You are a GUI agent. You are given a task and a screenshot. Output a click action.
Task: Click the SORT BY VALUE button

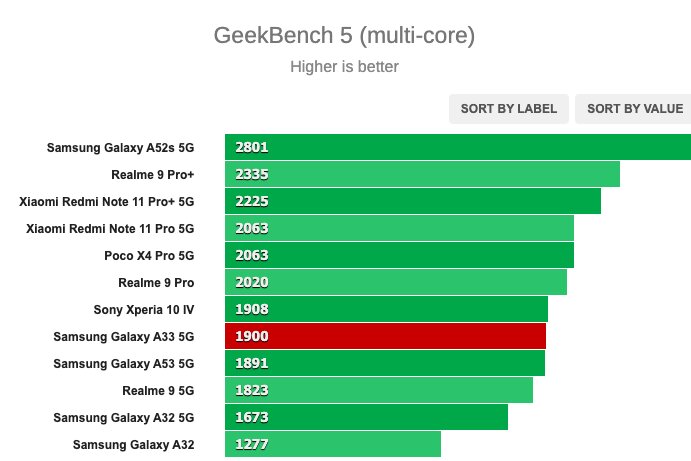pyautogui.click(x=633, y=109)
